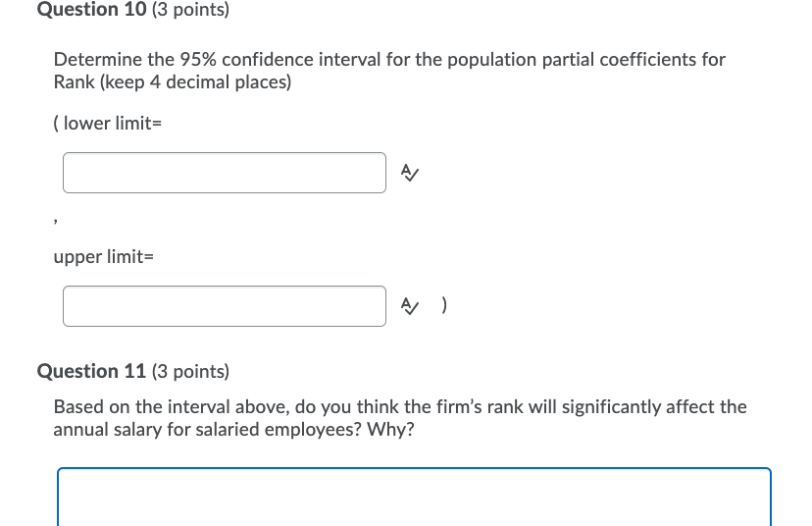
Task: Focus the lower limit answer box
Action: [x=225, y=173]
